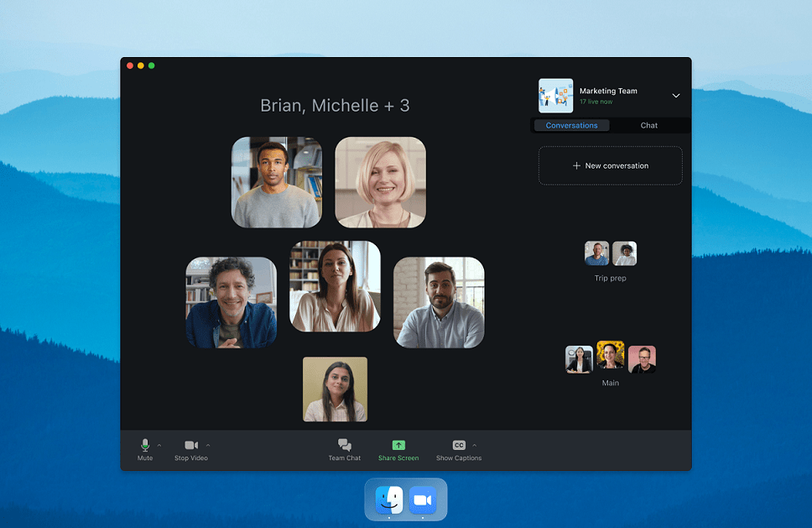Click the bottom participant video tile
The image size is (812, 528).
click(335, 389)
